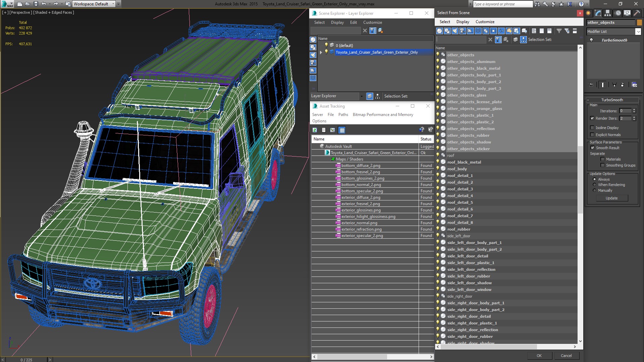Select When Rendering update option
Viewport: 644px width, 362px height.
[594, 185]
